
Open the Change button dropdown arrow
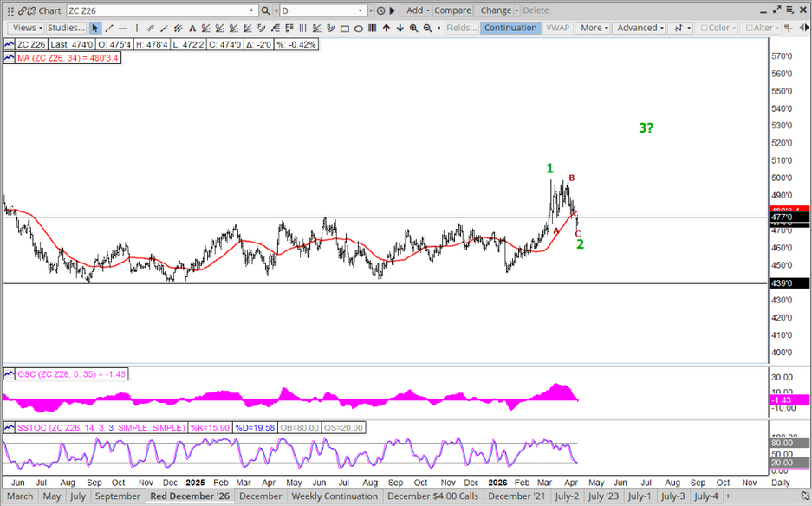coord(516,10)
